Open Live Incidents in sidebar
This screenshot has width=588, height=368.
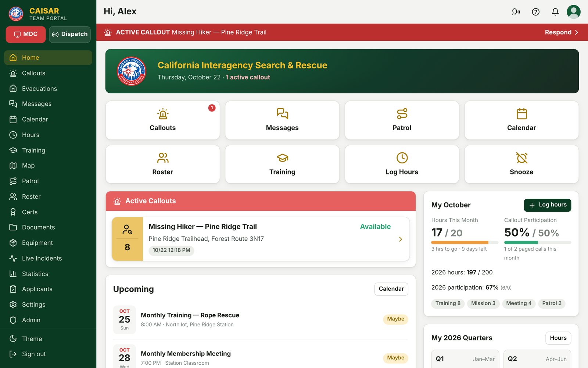[x=48, y=258]
